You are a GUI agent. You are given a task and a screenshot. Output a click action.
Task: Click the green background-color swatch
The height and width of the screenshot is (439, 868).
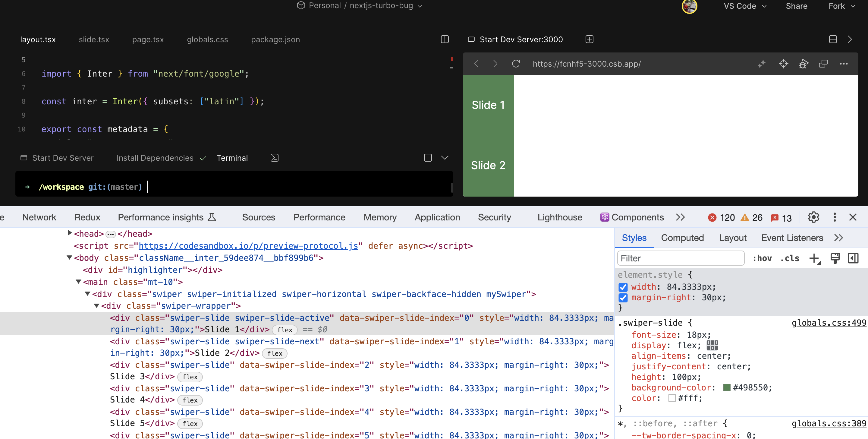(x=727, y=387)
